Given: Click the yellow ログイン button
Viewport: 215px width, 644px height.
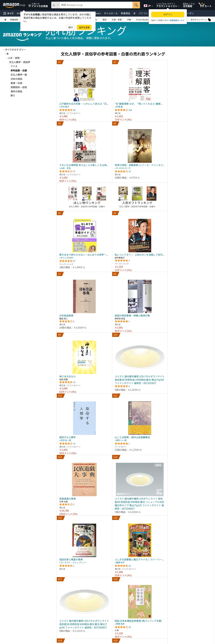Looking at the screenshot, I should tap(168, 14).
